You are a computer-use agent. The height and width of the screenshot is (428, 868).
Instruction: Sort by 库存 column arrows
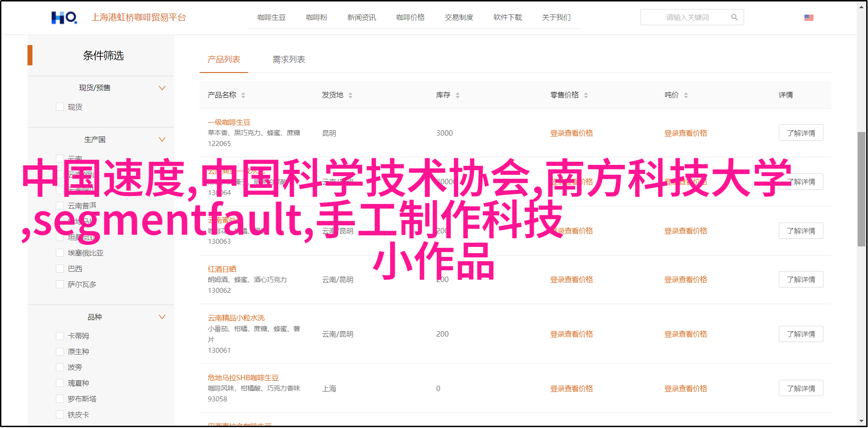pyautogui.click(x=458, y=95)
